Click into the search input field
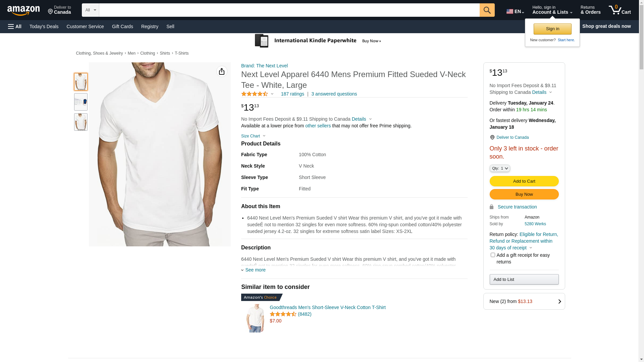The height and width of the screenshot is (362, 644). [x=289, y=10]
